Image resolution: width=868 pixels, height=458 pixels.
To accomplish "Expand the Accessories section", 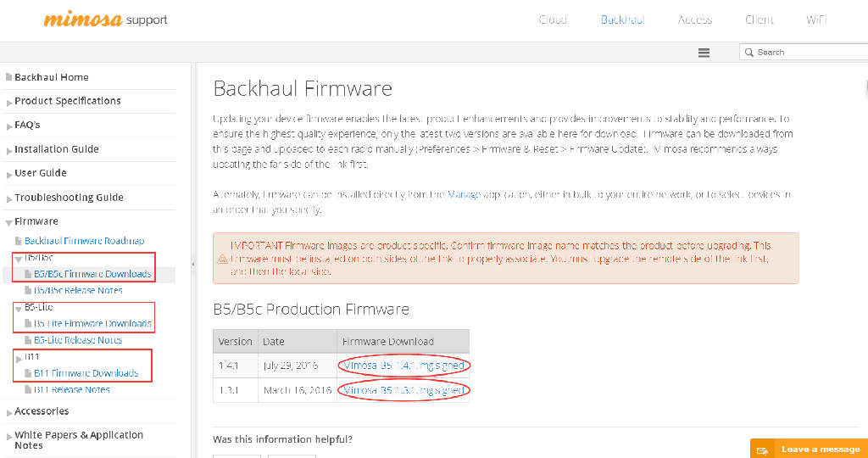I will click(9, 412).
